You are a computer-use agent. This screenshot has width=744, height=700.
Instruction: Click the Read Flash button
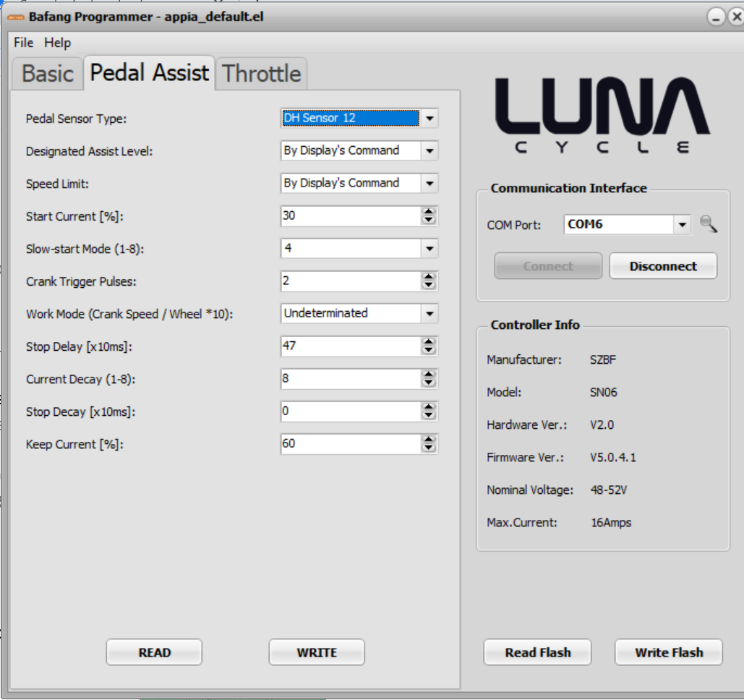point(538,652)
